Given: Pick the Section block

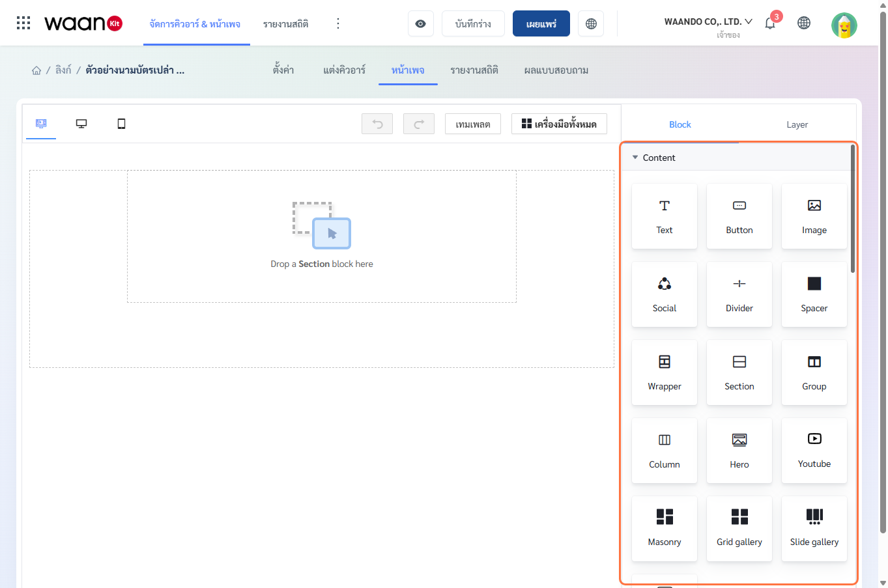Looking at the screenshot, I should [x=739, y=372].
